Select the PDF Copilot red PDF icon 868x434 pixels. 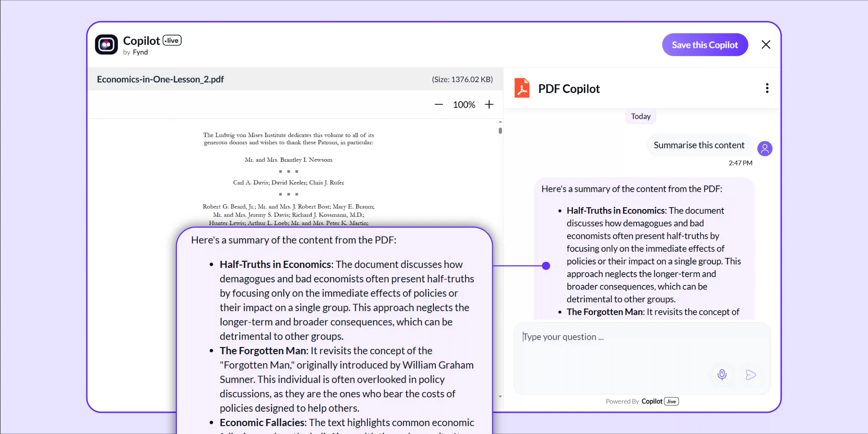pyautogui.click(x=522, y=88)
